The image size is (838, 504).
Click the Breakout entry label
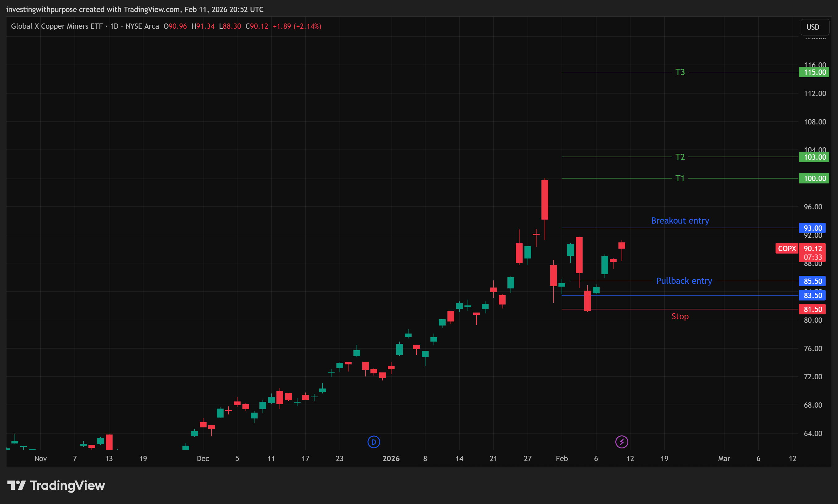click(680, 221)
